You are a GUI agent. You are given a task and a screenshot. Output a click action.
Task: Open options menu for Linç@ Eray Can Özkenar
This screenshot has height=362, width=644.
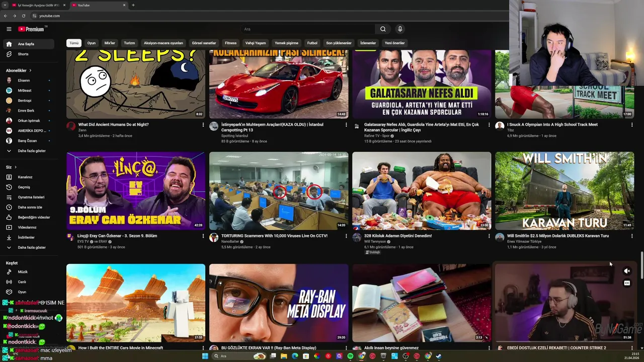[x=203, y=236]
